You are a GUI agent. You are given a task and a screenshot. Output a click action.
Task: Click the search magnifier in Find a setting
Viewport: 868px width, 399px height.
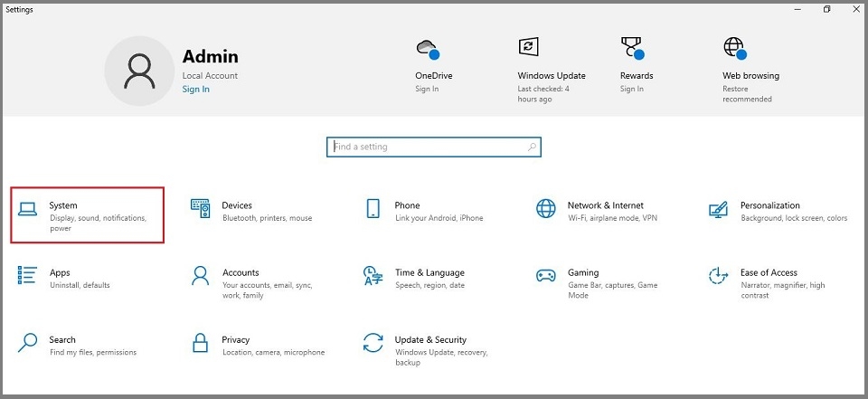click(532, 147)
